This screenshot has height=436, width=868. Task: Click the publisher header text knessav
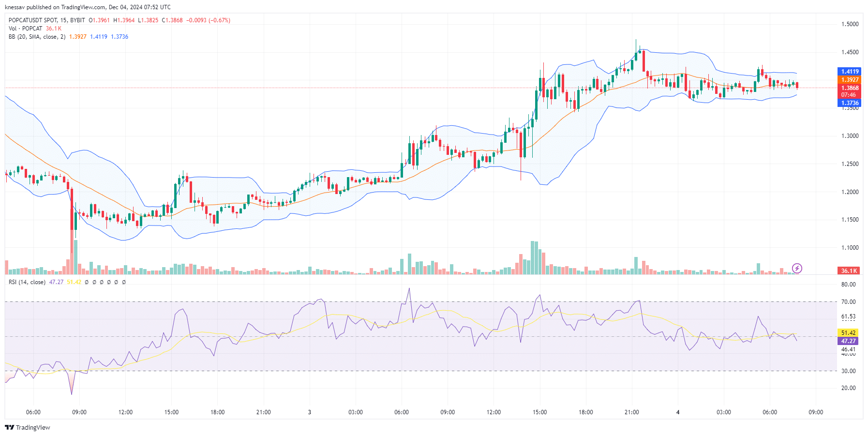pos(15,7)
